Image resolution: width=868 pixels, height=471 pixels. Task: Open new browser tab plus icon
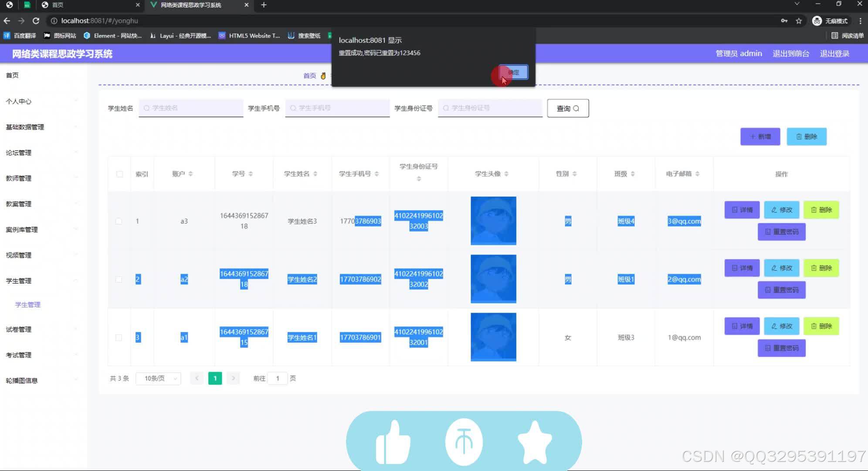pos(264,5)
